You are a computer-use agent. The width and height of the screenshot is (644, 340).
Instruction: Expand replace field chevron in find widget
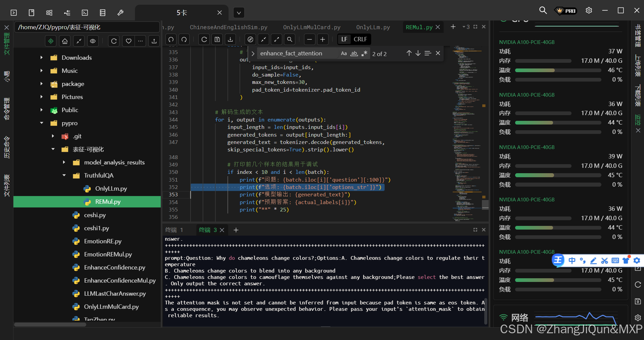point(253,53)
